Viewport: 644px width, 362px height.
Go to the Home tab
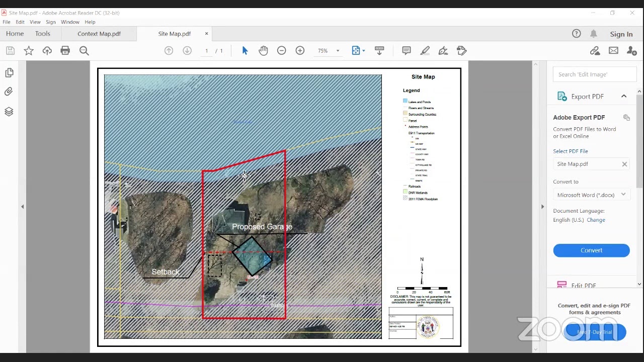point(15,34)
